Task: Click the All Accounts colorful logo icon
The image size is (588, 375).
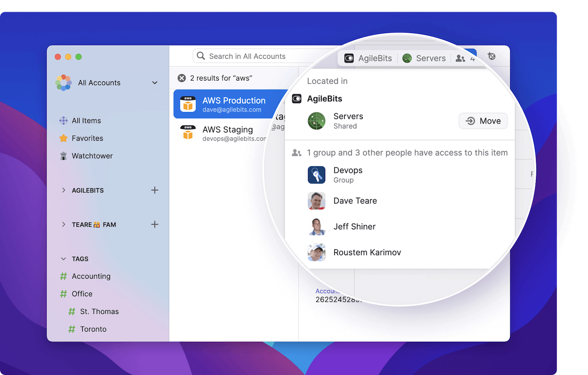Action: click(x=63, y=83)
